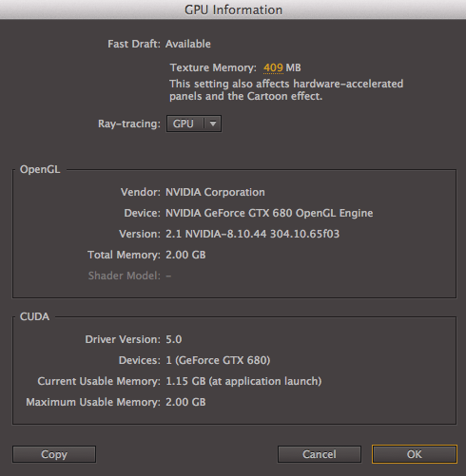The image size is (466, 476).
Task: Click the OpenGL group heading
Action: tap(40, 169)
